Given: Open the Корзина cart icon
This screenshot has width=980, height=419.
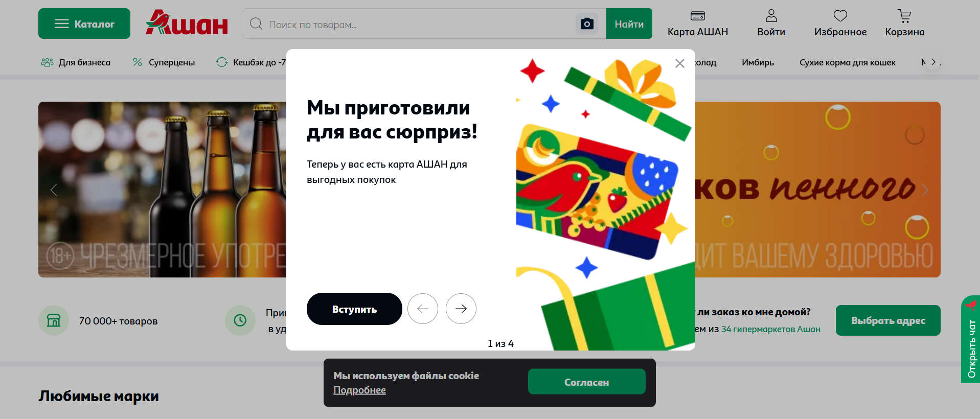Looking at the screenshot, I should pos(904,16).
